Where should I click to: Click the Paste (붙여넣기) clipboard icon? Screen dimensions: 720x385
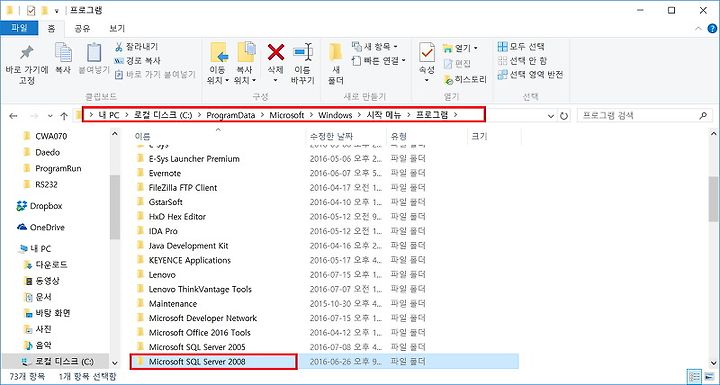(94, 52)
